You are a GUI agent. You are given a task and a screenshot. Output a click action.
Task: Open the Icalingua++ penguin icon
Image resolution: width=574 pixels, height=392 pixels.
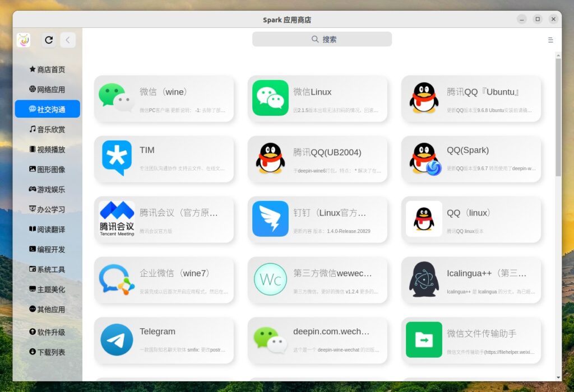424,279
